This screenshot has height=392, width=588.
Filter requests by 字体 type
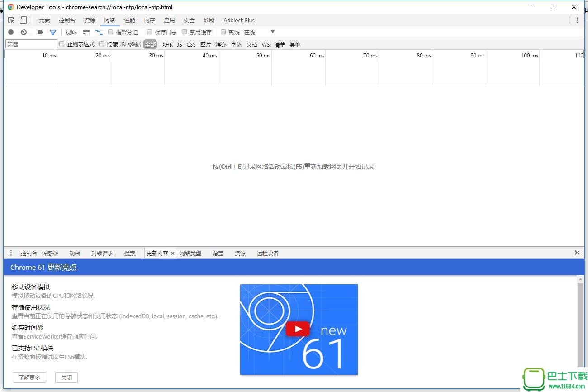click(236, 44)
